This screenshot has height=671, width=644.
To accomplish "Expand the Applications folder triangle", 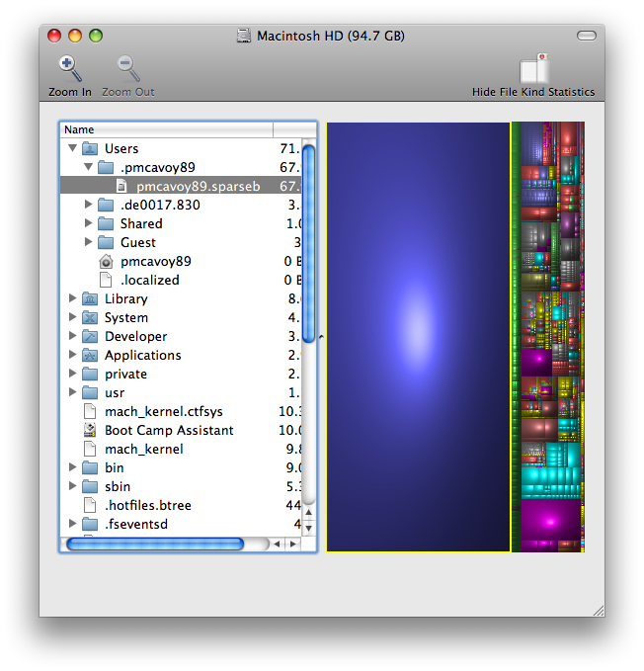I will pyautogui.click(x=73, y=355).
